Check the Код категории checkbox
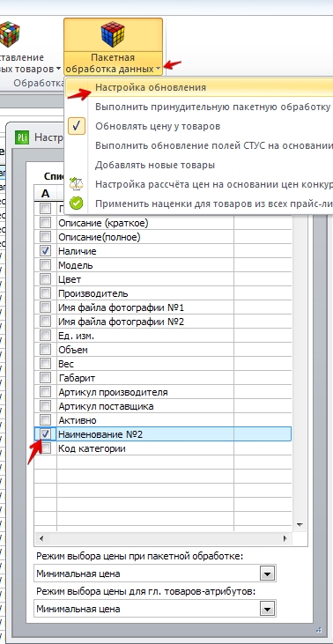Screen dimensions: 333x644 [x=46, y=448]
